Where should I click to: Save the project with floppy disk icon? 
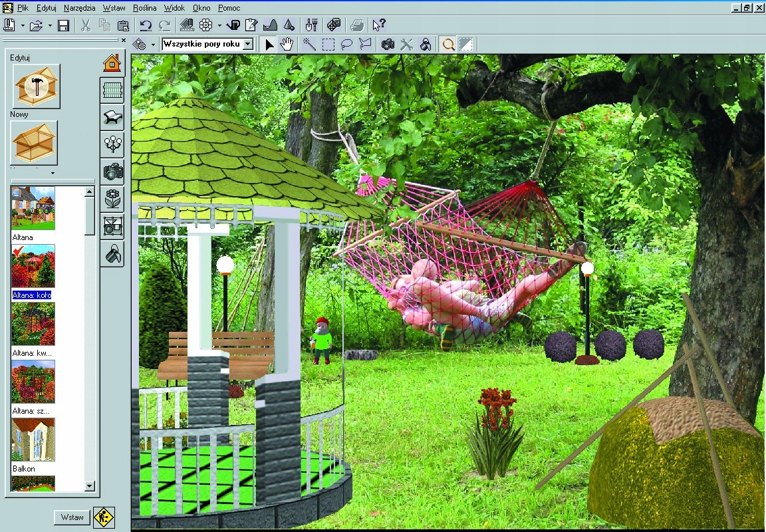63,25
